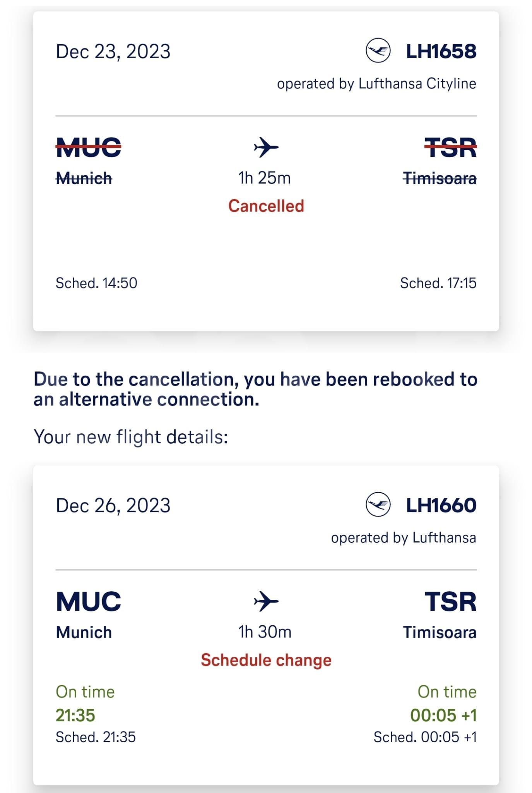532x793 pixels.
Task: Click the airplane icon on rebooked flight
Action: [x=266, y=601]
